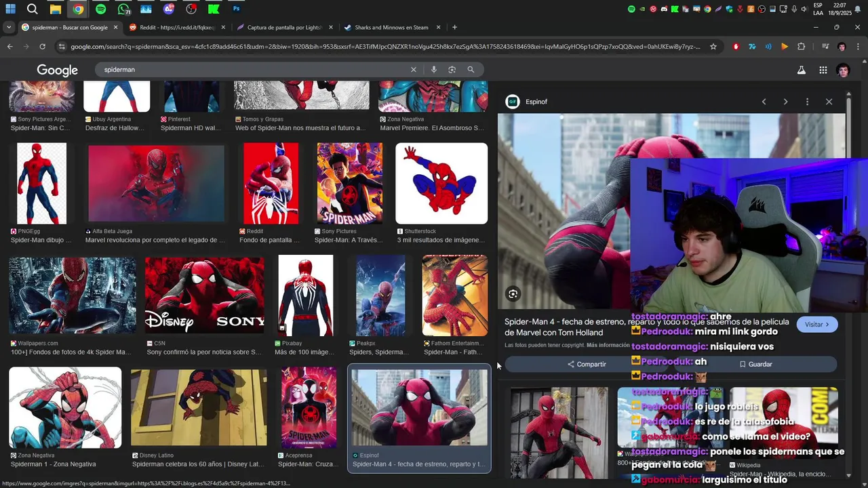Close the Reddit tab
Viewport: 868px width, 488px height.
pyautogui.click(x=223, y=27)
